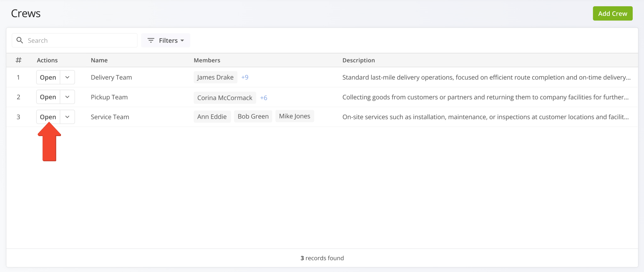Open the Delivery Team crew
Viewport: 644px width, 272px height.
(48, 77)
